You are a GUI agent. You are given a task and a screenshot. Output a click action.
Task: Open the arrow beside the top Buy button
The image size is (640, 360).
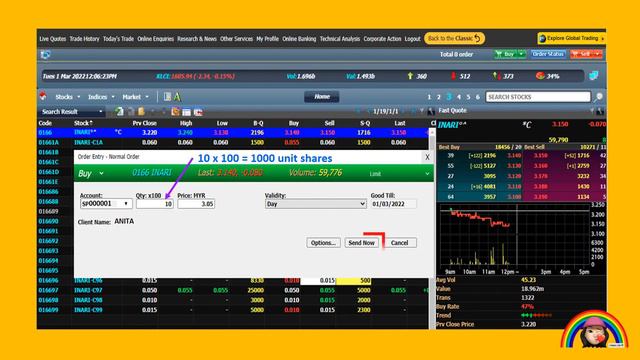[522, 54]
